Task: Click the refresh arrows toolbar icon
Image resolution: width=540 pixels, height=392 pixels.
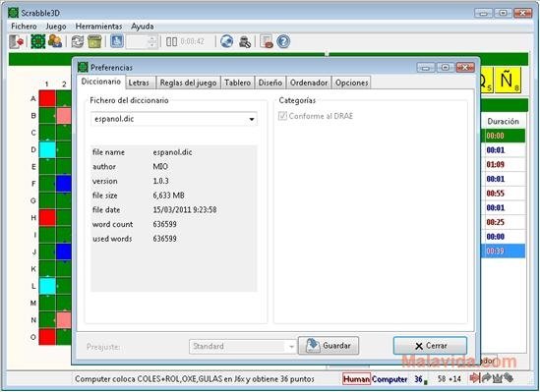Action: (x=77, y=41)
